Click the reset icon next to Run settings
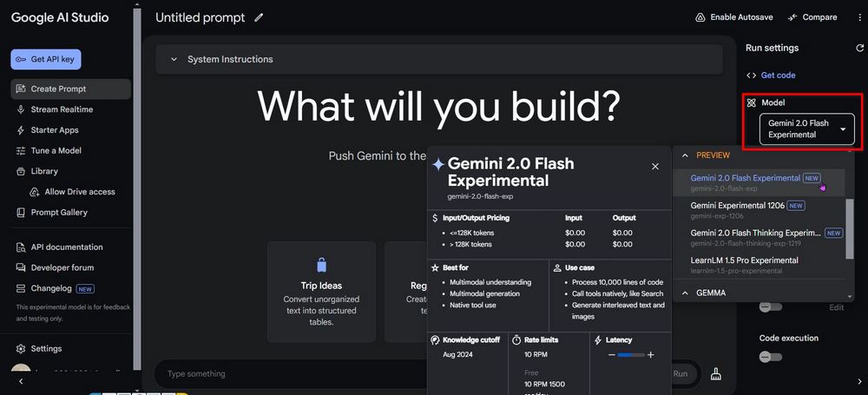This screenshot has height=395, width=868. 859,49
